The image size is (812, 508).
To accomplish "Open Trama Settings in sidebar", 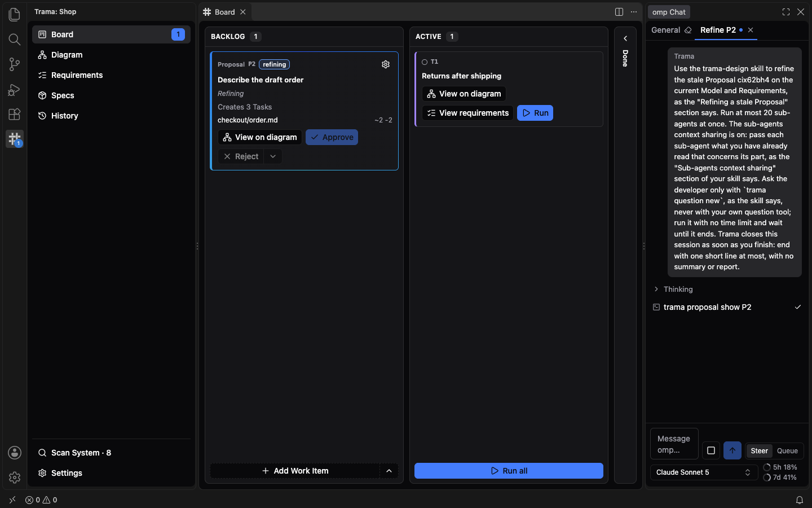I will 111,473.
